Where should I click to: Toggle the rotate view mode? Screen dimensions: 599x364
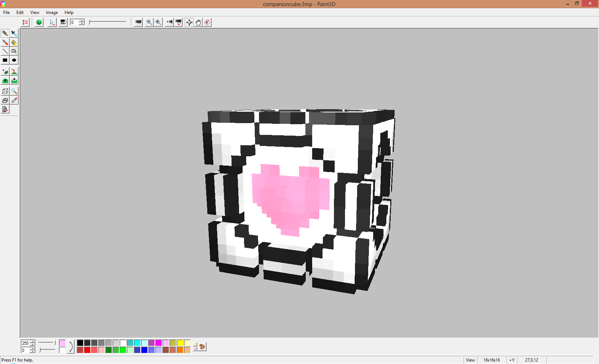coord(207,22)
